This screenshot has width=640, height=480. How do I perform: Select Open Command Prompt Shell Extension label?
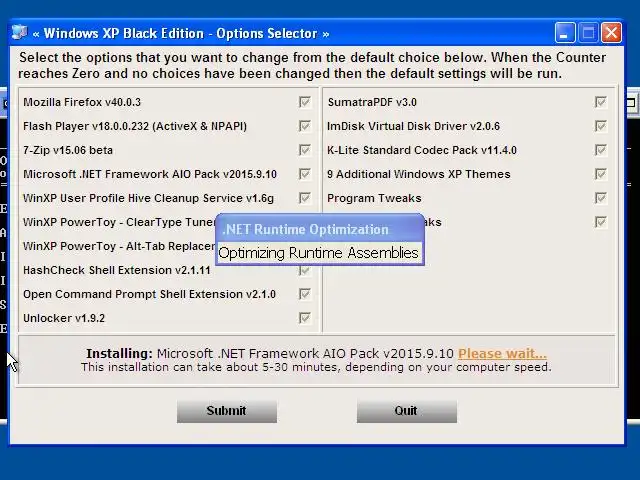(149, 294)
